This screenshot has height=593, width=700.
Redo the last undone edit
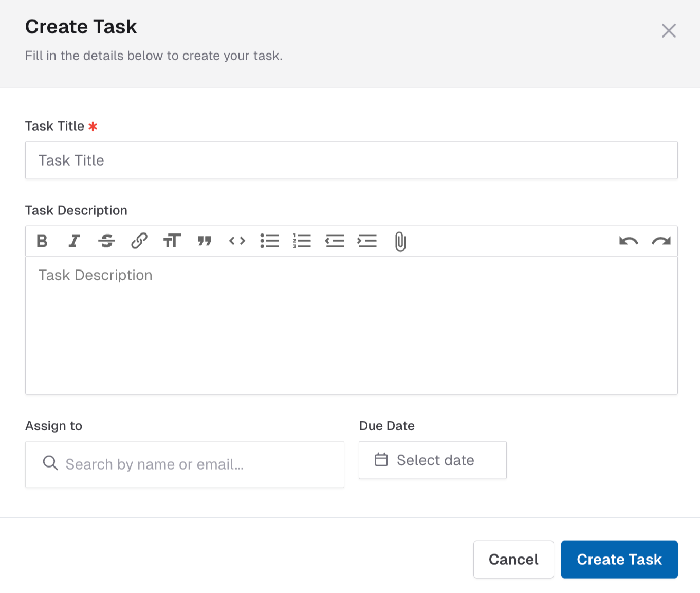click(x=661, y=241)
